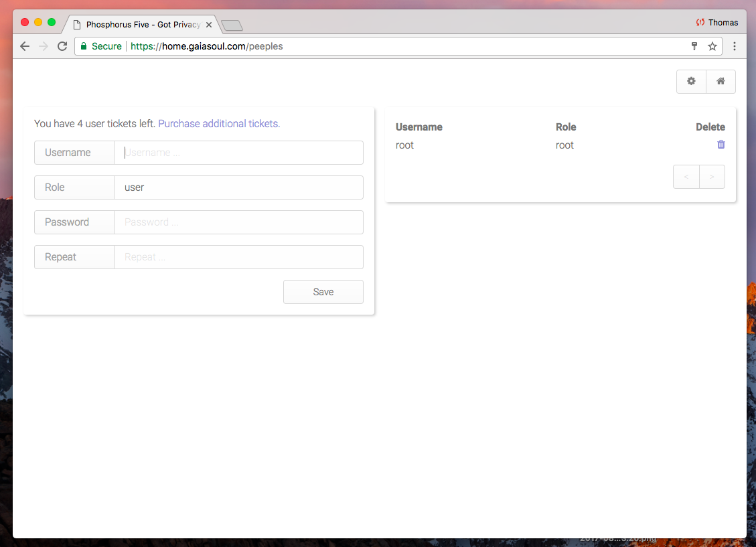Show site info via Secure padlock

pyautogui.click(x=100, y=46)
